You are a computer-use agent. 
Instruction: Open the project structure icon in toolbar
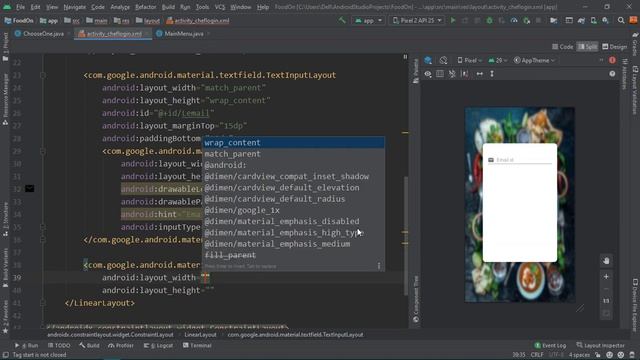(x=553, y=20)
